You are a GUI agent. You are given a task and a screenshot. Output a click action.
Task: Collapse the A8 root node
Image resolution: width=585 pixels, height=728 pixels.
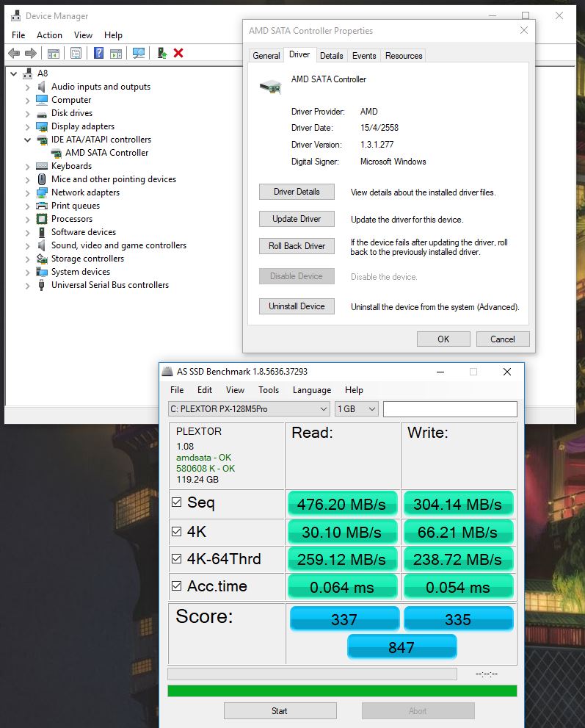14,73
